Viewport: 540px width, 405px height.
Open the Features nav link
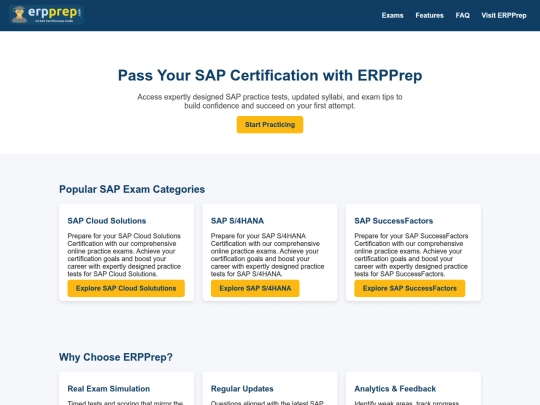coord(429,15)
